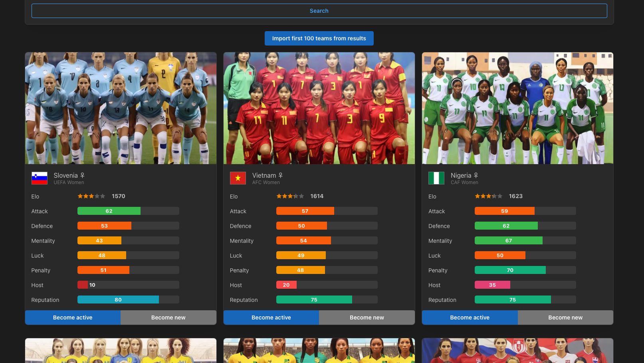Click Vietnam's Penalty bar showing 48
Image resolution: width=644 pixels, height=363 pixels.
(x=327, y=270)
